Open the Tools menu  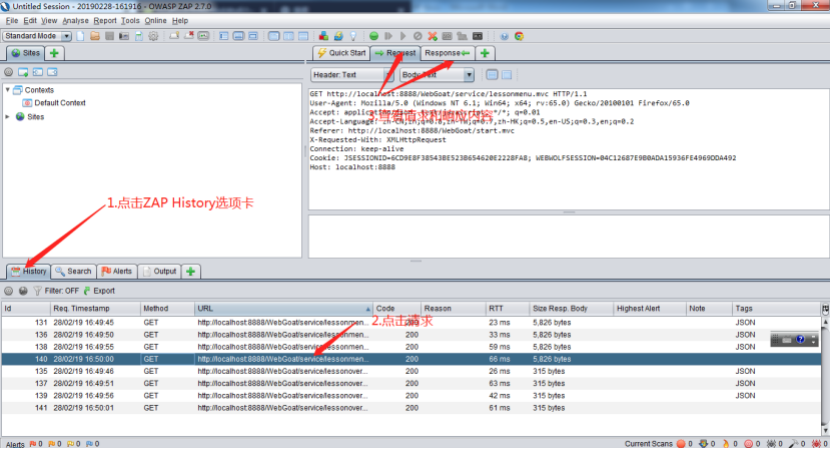(x=130, y=21)
